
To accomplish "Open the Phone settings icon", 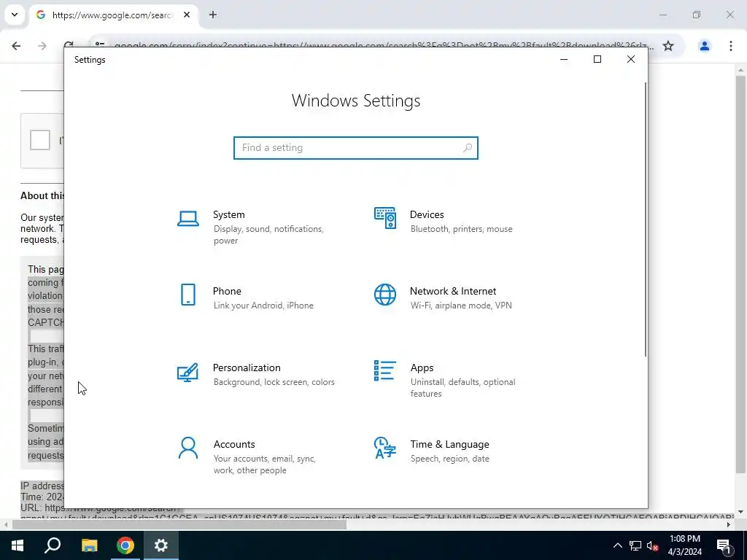I will coord(188,295).
